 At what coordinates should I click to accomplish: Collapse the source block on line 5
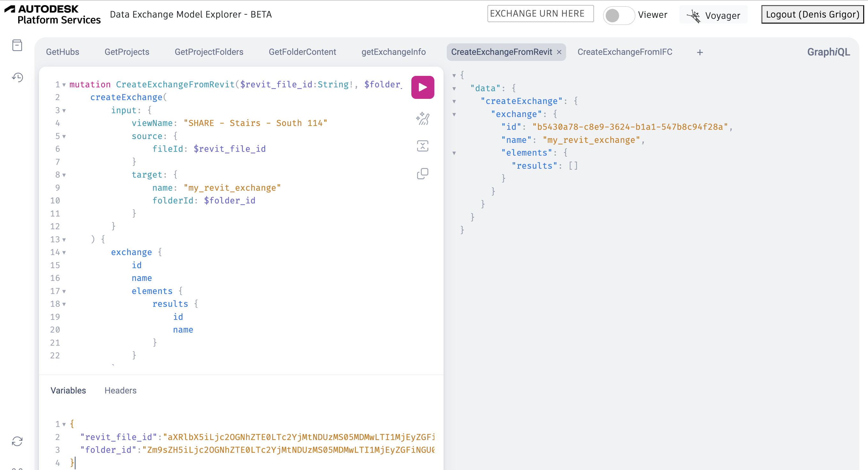pos(64,136)
